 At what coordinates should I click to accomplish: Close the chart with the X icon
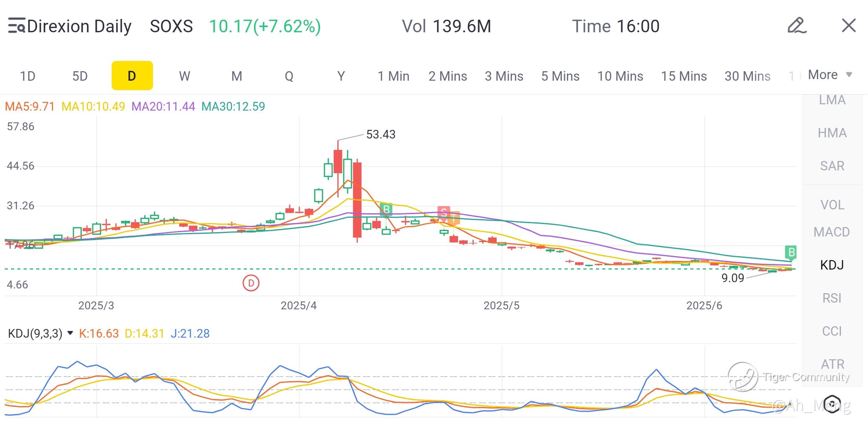[x=849, y=26]
